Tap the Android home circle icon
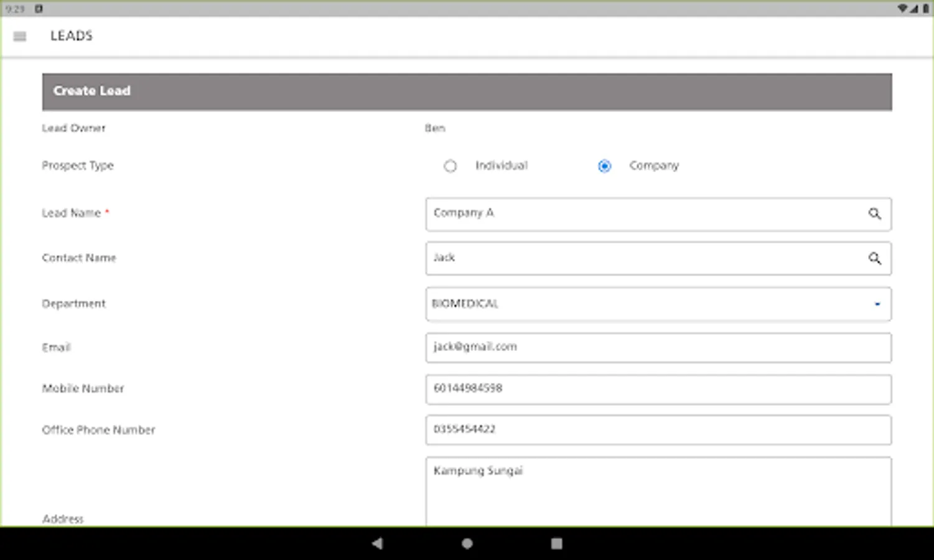934x560 pixels. tap(467, 543)
